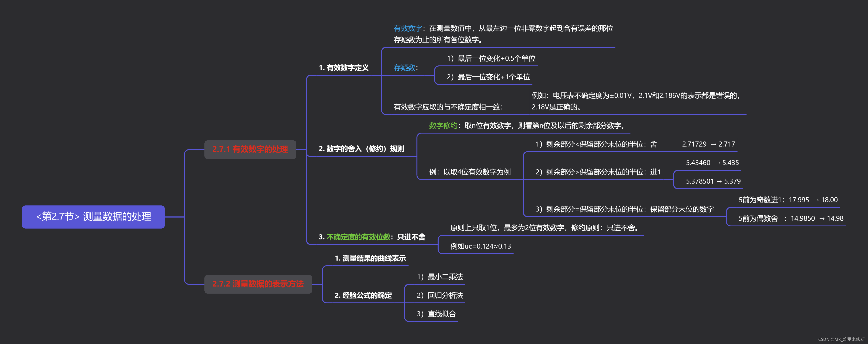Select the root node <第2.7节> 测量数据的处理
Image resolution: width=868 pixels, height=344 pixels.
[93, 216]
